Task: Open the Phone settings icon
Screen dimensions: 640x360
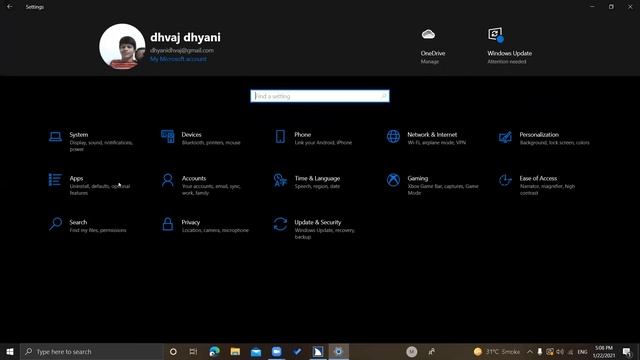Action: (280, 136)
